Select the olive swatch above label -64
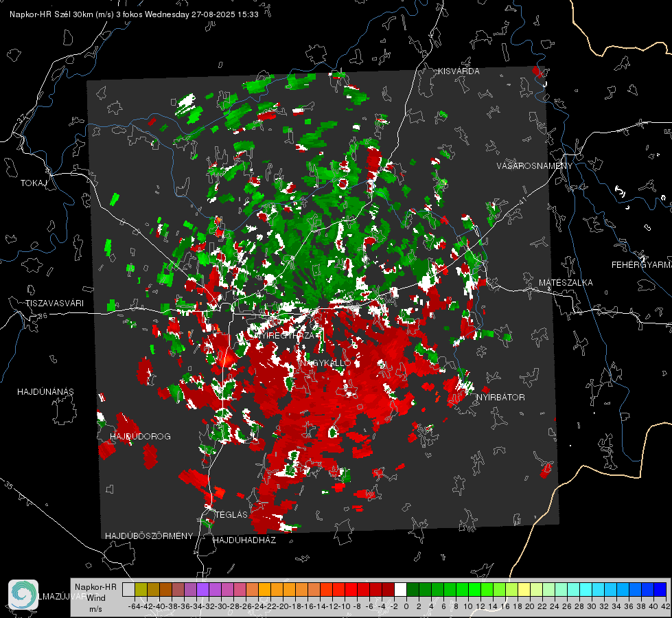 click(141, 590)
